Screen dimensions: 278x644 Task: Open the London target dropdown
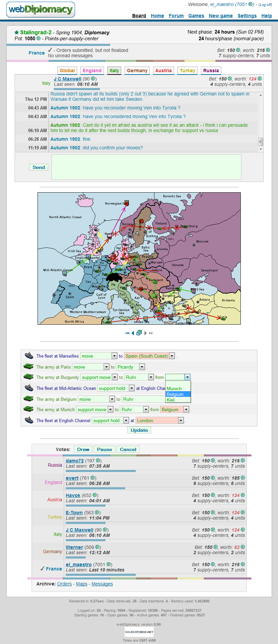coord(160,420)
